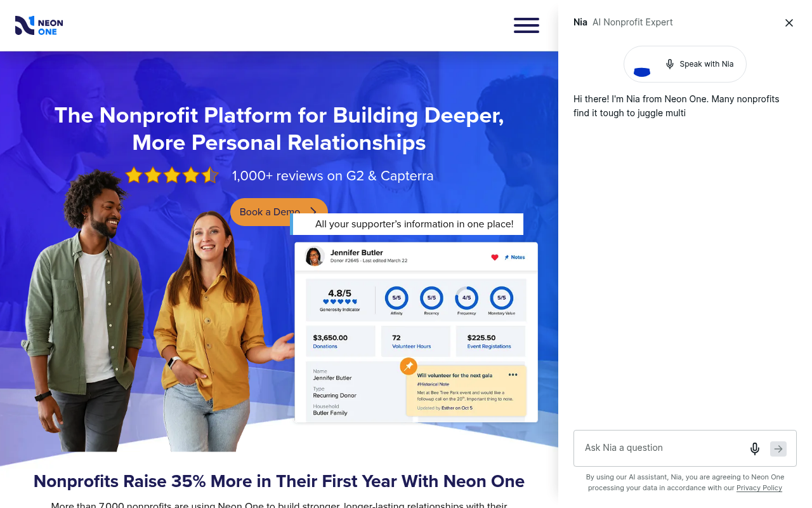The image size is (812, 508).
Task: Click Nia's blue avatar orb
Action: [x=642, y=71]
